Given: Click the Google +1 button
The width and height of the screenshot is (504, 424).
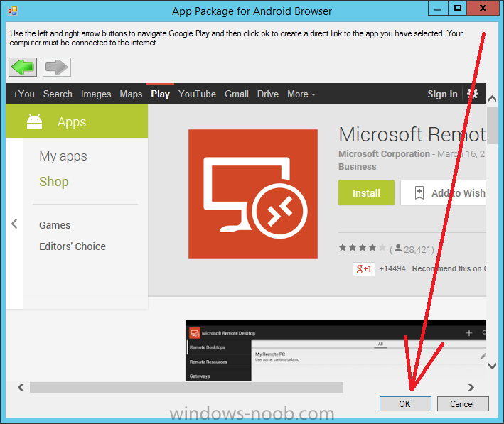Looking at the screenshot, I should pyautogui.click(x=364, y=269).
